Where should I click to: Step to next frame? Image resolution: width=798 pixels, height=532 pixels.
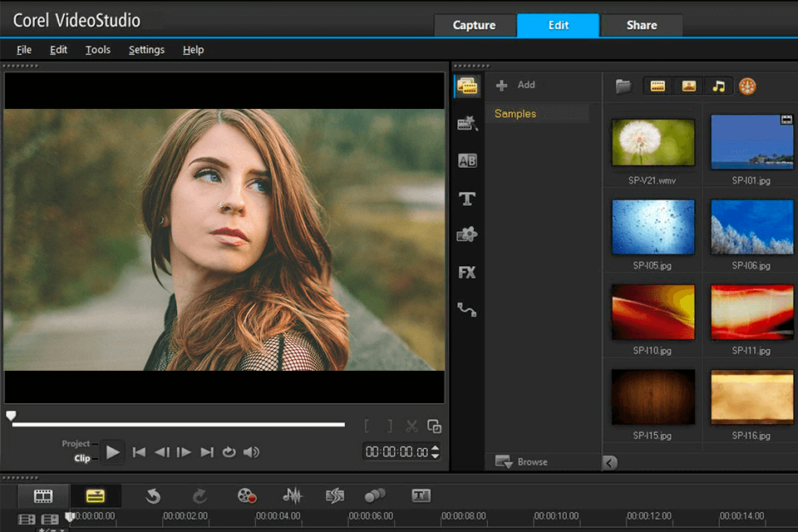[x=184, y=452]
